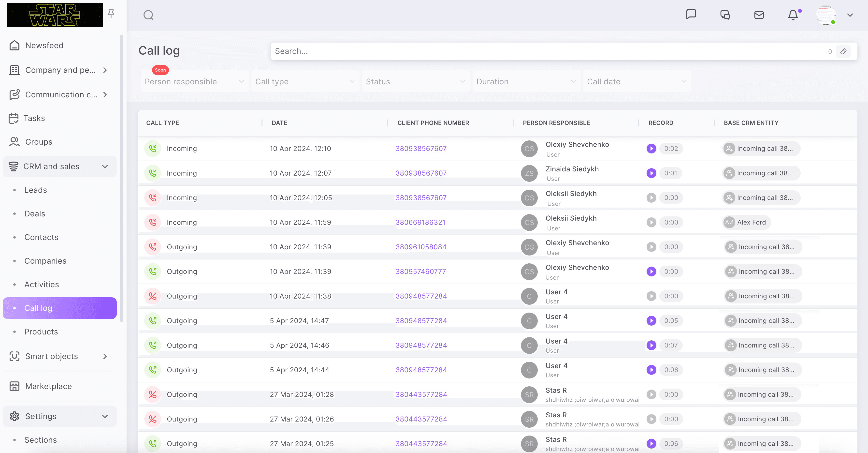Play the 0:05 recording from 5 Apr
The image size is (868, 453).
pyautogui.click(x=651, y=320)
